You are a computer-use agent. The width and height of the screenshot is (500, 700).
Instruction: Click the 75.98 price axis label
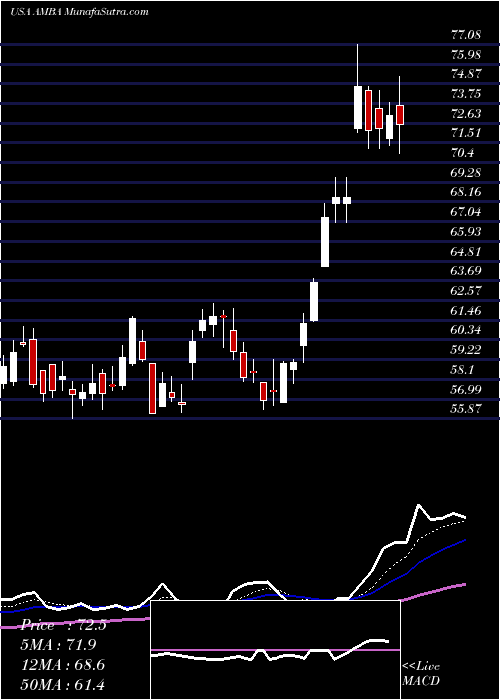[x=467, y=54]
